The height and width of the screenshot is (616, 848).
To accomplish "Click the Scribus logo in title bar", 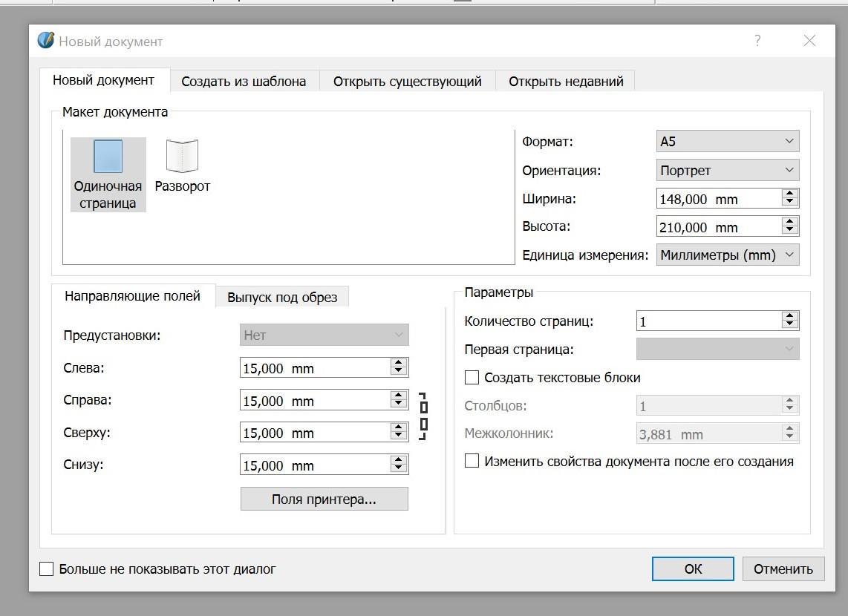I will [x=46, y=40].
